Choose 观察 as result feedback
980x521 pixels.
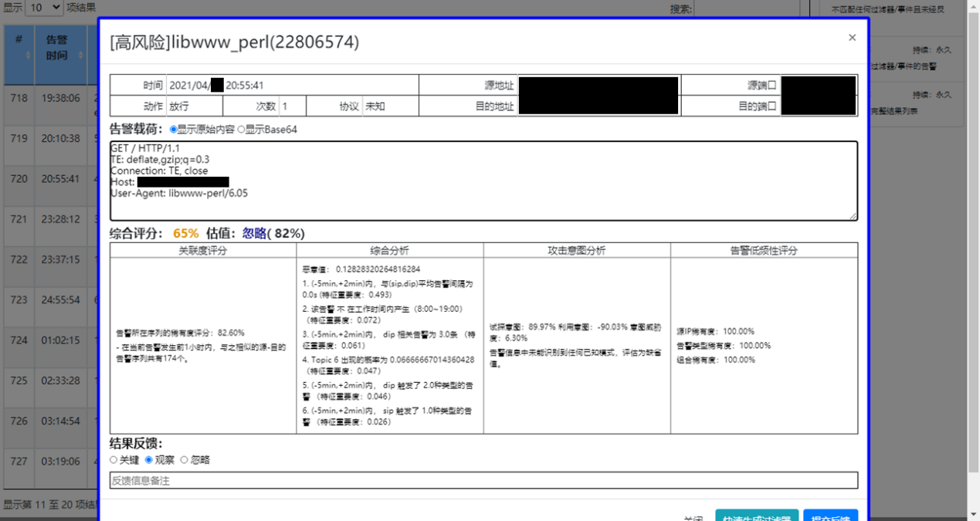click(149, 460)
